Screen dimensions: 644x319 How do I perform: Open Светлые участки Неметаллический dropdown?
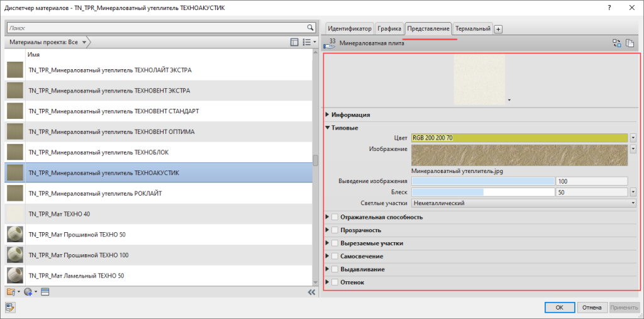(x=524, y=203)
